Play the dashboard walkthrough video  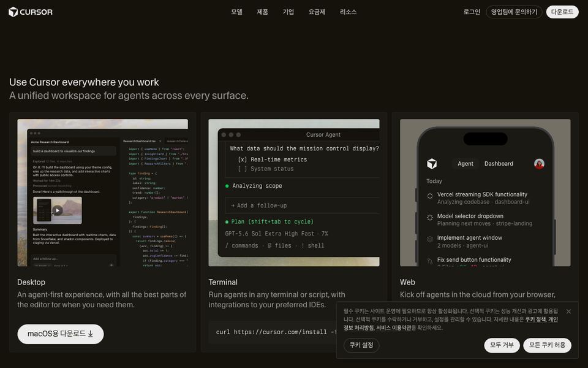tap(58, 210)
